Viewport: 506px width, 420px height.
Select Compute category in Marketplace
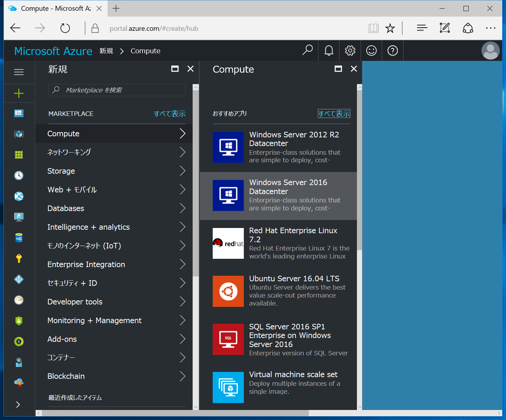pyautogui.click(x=114, y=134)
